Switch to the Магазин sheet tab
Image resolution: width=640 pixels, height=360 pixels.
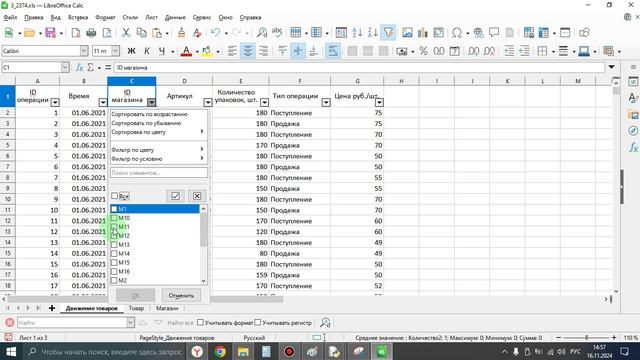[167, 308]
